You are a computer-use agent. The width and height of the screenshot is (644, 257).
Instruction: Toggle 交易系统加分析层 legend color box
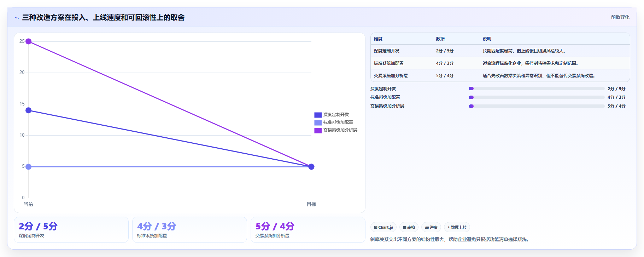(x=318, y=130)
